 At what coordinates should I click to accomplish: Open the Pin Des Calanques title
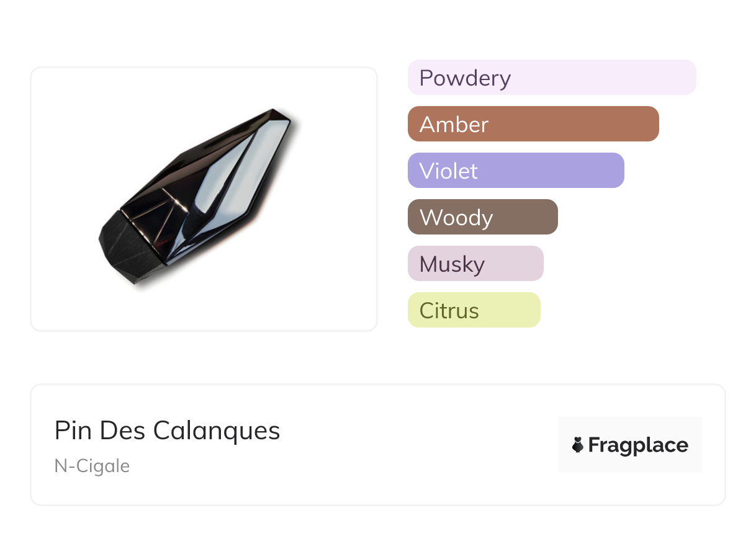pos(167,431)
